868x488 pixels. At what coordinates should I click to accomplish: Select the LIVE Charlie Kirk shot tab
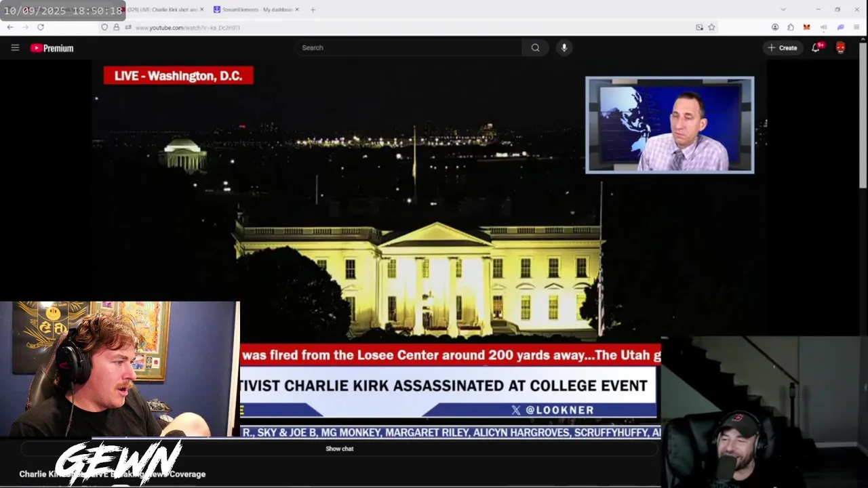162,9
